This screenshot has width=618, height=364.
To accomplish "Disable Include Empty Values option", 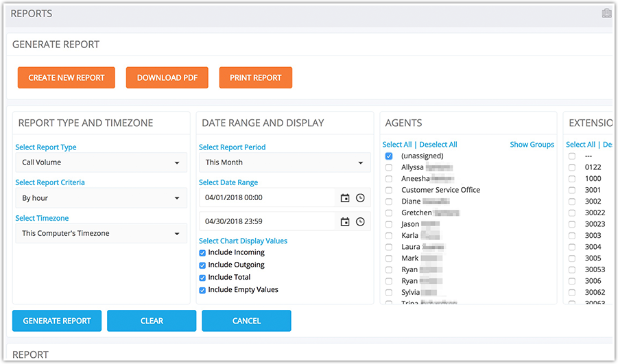I will (202, 290).
